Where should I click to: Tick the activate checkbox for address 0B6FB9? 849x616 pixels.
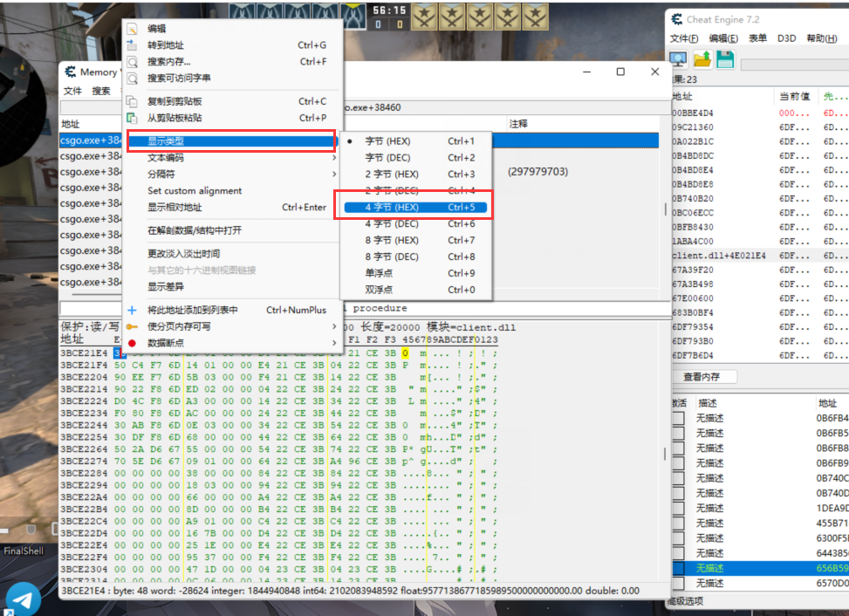(678, 463)
